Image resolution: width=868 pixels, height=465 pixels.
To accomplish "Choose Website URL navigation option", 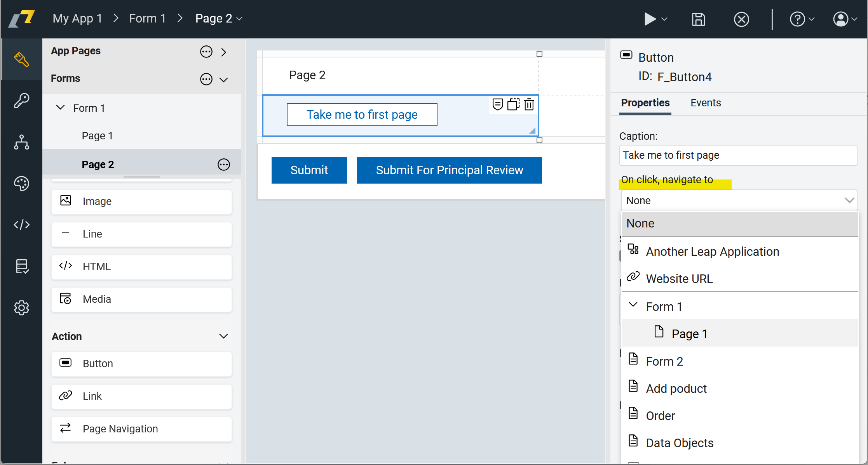I will click(679, 279).
